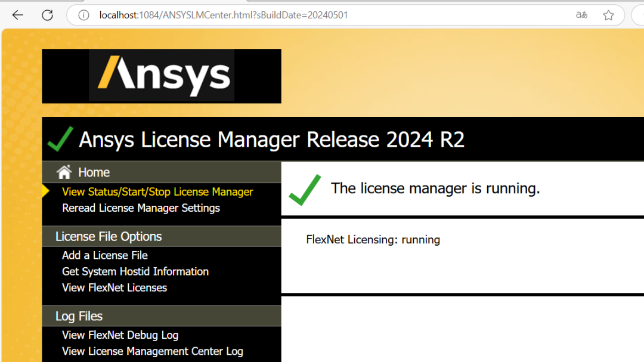Click yellow arrow marker beside View Status

click(x=45, y=191)
